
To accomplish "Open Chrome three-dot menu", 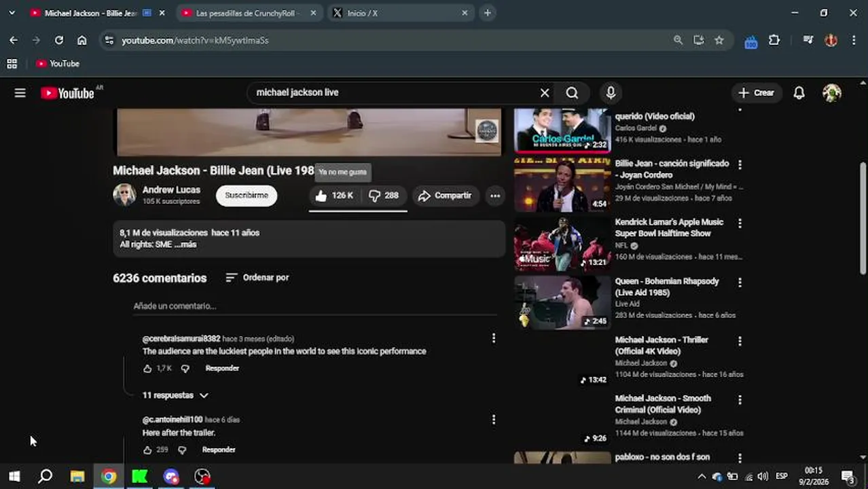I will tap(854, 40).
